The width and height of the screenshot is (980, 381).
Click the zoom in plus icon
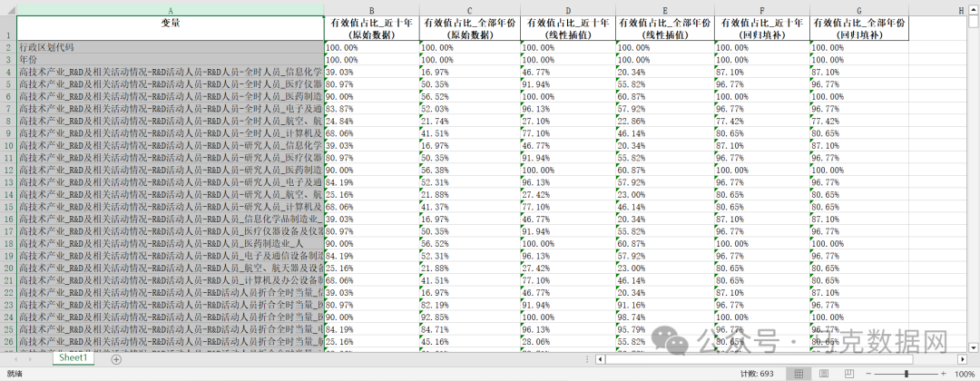[945, 374]
